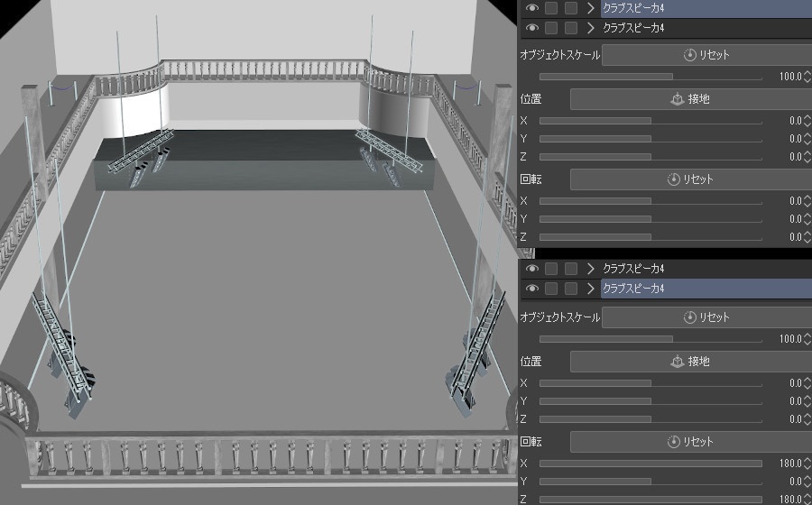This screenshot has height=505, width=812.
Task: Click 接地 ground button in upper panel
Action: tap(691, 99)
